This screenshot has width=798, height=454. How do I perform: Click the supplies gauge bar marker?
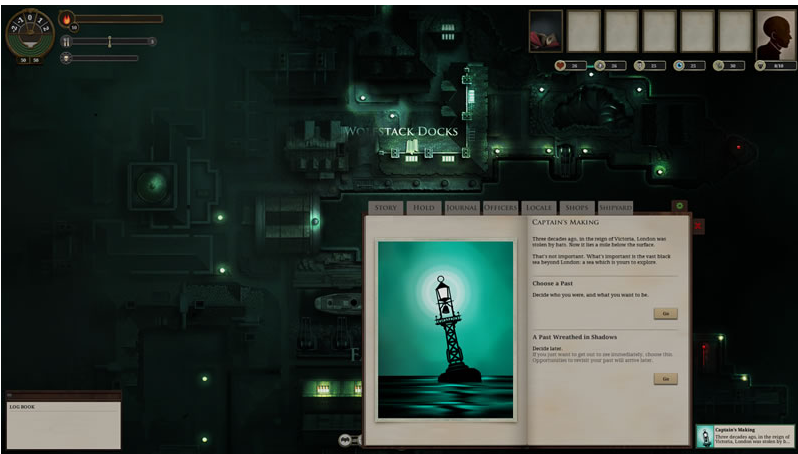coord(109,42)
